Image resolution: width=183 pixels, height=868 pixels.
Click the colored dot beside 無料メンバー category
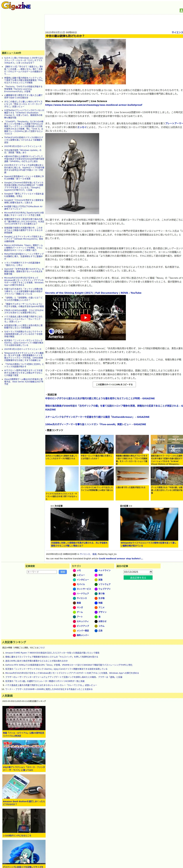tap(74, 635)
